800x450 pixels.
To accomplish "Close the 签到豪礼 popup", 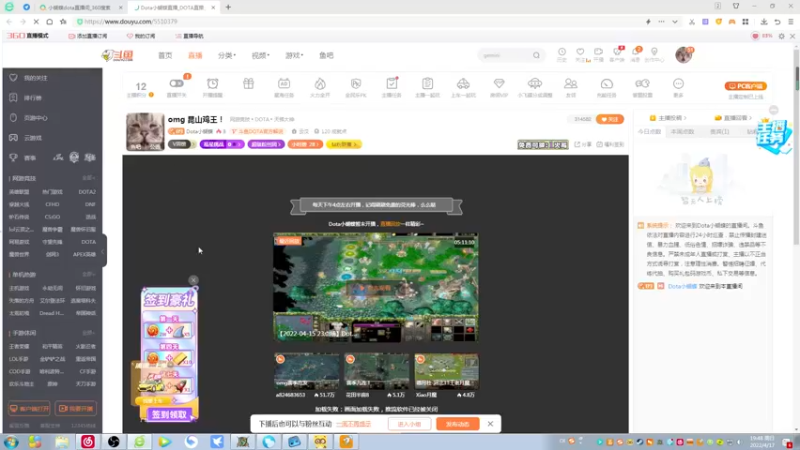I will pyautogui.click(x=193, y=280).
